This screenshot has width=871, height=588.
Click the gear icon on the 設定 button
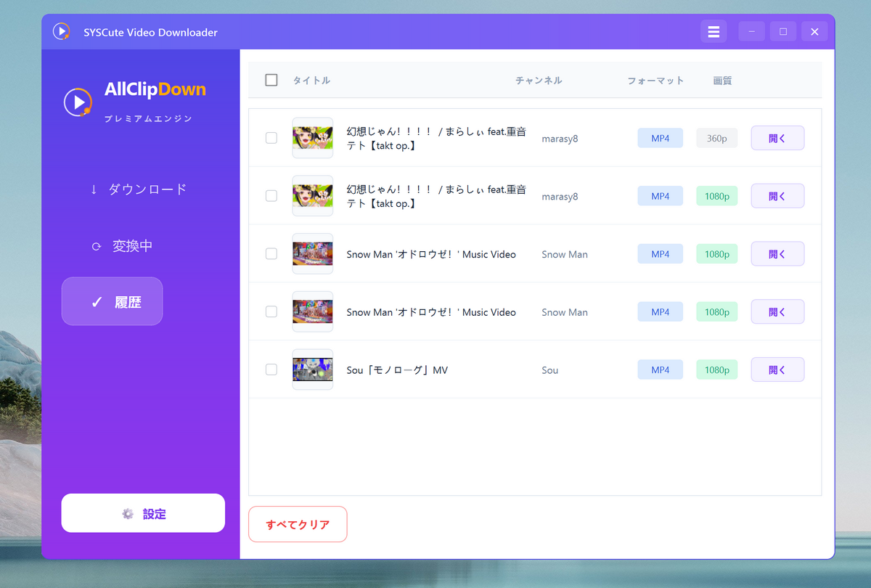(x=128, y=514)
